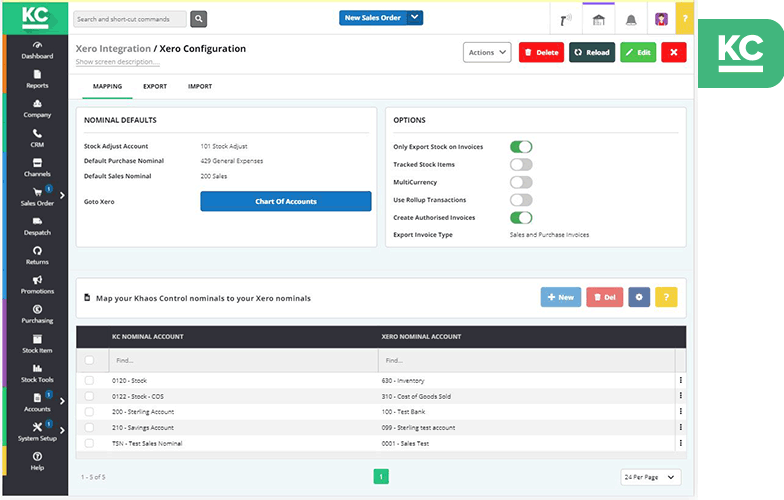The height and width of the screenshot is (500, 784).
Task: Open row menu for TSN - Test Sales Nominal
Action: tap(680, 443)
